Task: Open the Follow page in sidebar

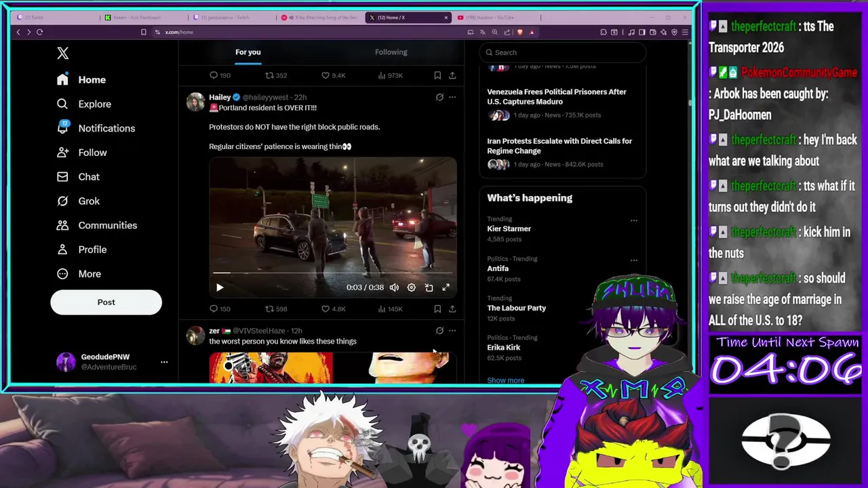Action: click(x=82, y=152)
